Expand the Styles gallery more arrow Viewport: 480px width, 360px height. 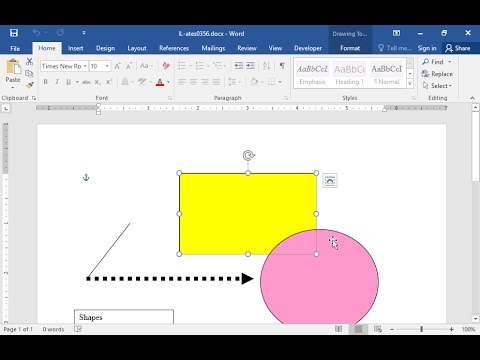pyautogui.click(x=410, y=84)
